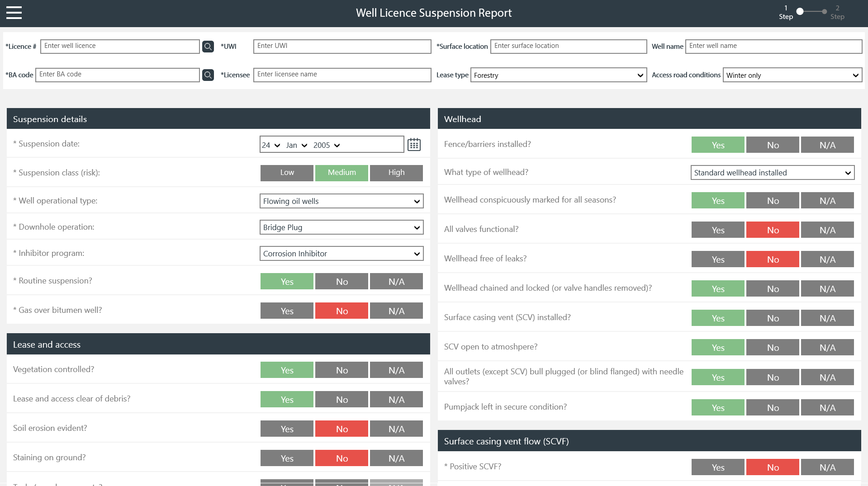The image size is (868, 486).
Task: Choose N/A for Gas over bitumen well
Action: point(396,311)
